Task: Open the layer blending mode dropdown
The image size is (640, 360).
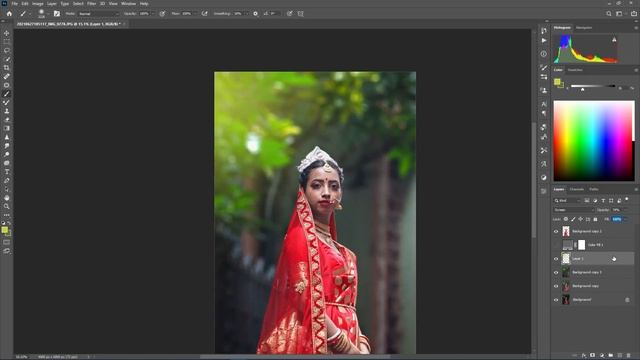Action: point(573,210)
